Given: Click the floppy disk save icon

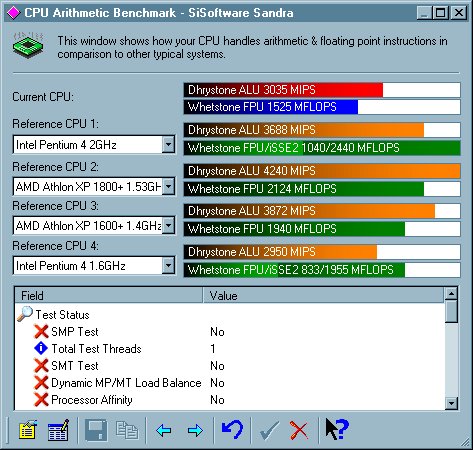Looking at the screenshot, I should coord(96,430).
